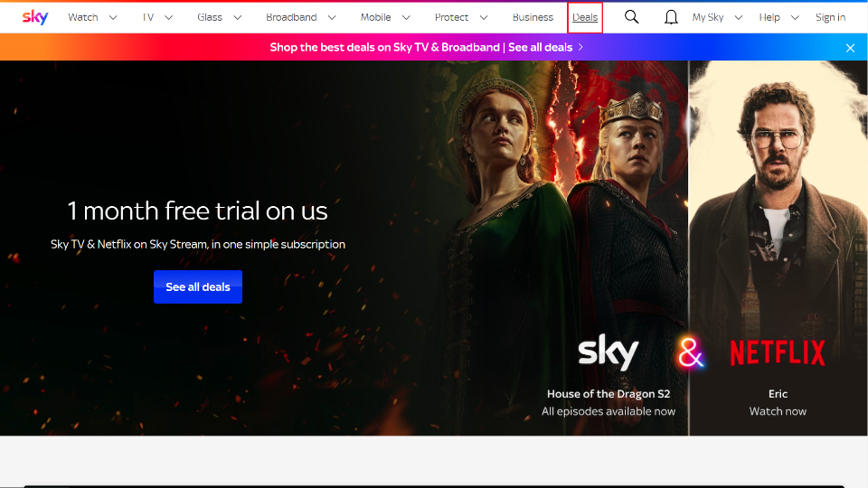This screenshot has width=868, height=488.
Task: Click 'Watch now' under Eric
Action: [778, 411]
